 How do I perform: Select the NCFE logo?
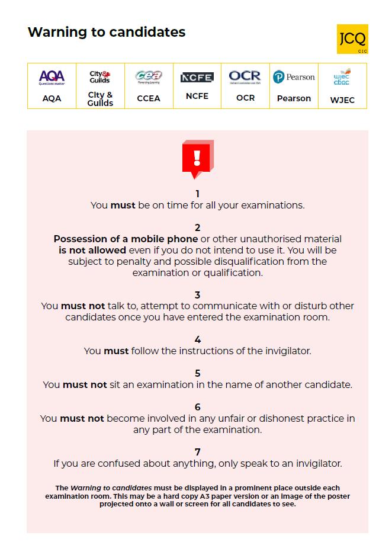click(x=197, y=78)
